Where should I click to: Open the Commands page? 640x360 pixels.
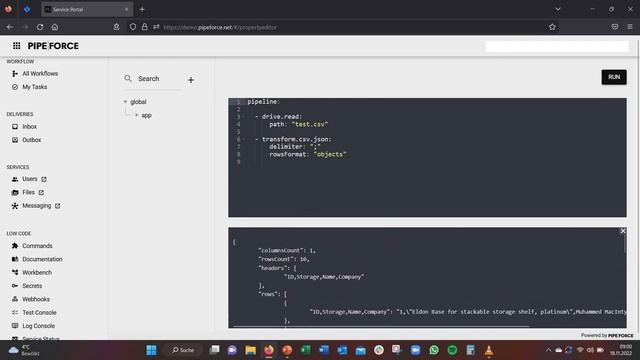tap(37, 246)
